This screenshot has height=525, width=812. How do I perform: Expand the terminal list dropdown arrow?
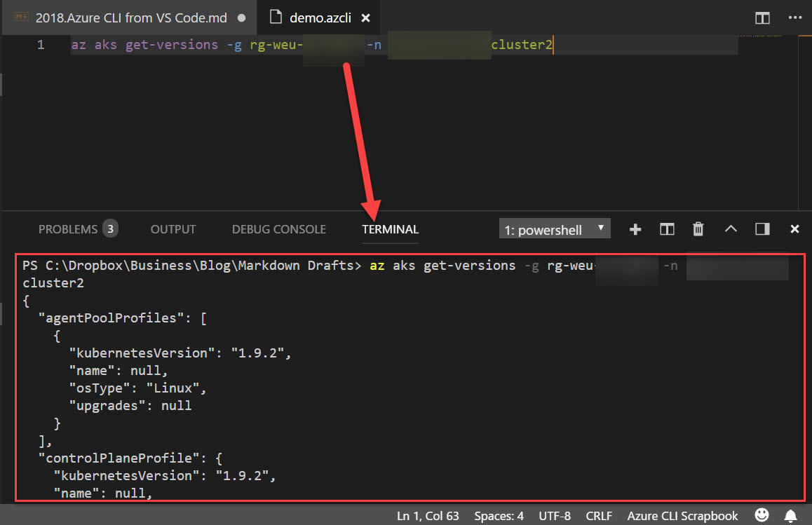tap(602, 229)
